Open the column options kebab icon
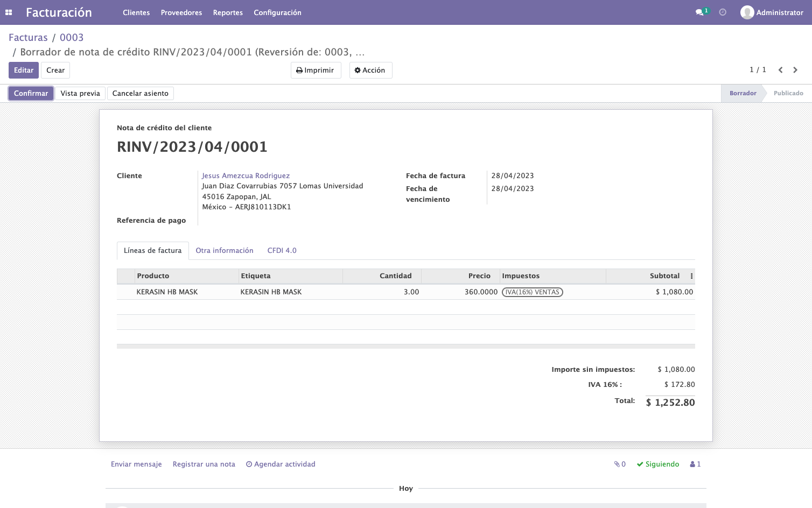The image size is (812, 508). click(x=691, y=276)
